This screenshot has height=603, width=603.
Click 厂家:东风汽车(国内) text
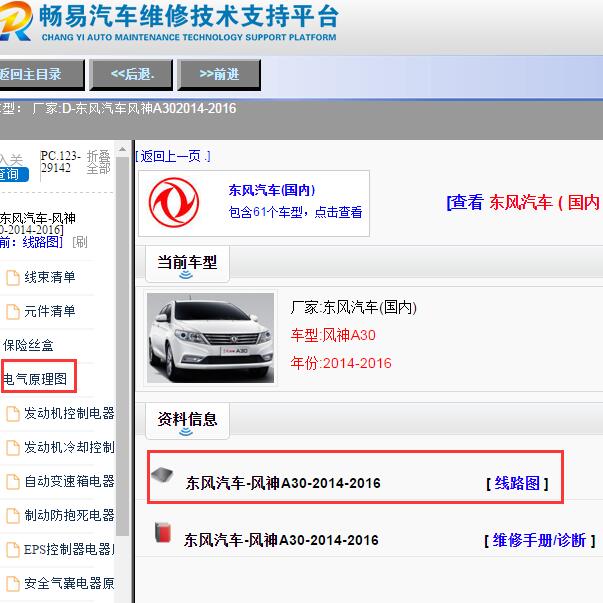tap(354, 307)
